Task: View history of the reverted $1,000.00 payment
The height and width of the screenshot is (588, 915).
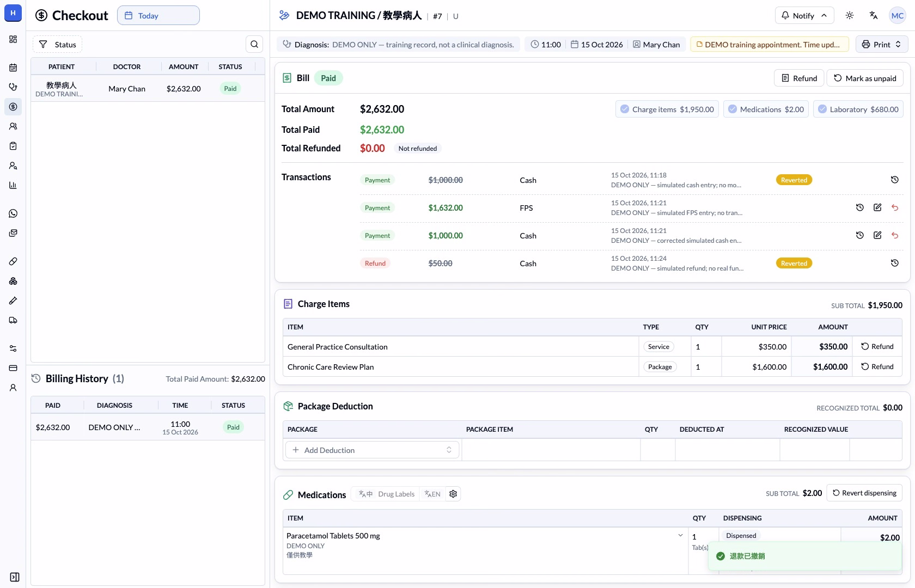Action: pos(894,180)
